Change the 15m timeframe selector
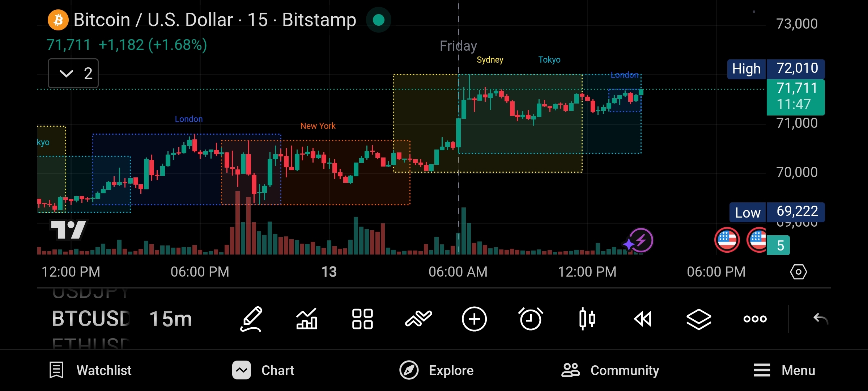Screen dimensions: 868x391 click(170, 319)
